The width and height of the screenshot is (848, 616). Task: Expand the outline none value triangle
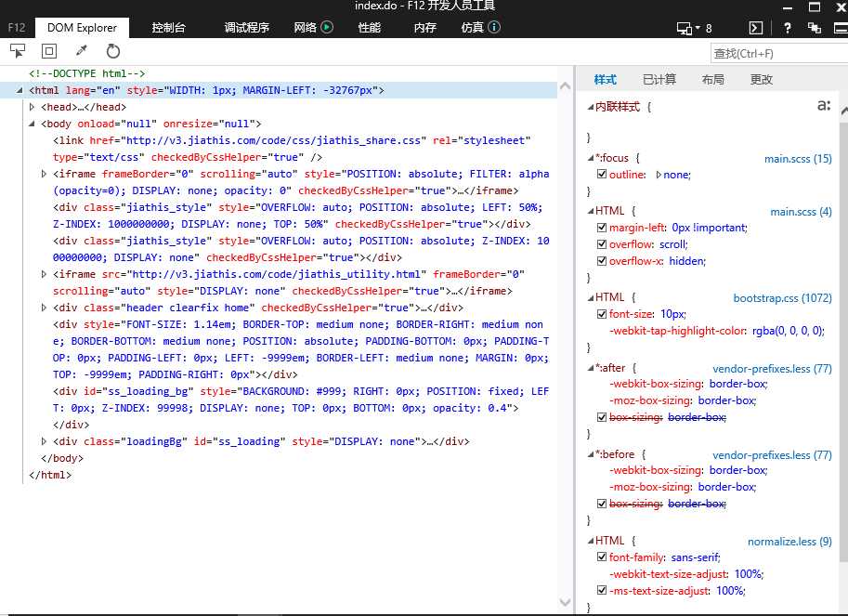659,175
